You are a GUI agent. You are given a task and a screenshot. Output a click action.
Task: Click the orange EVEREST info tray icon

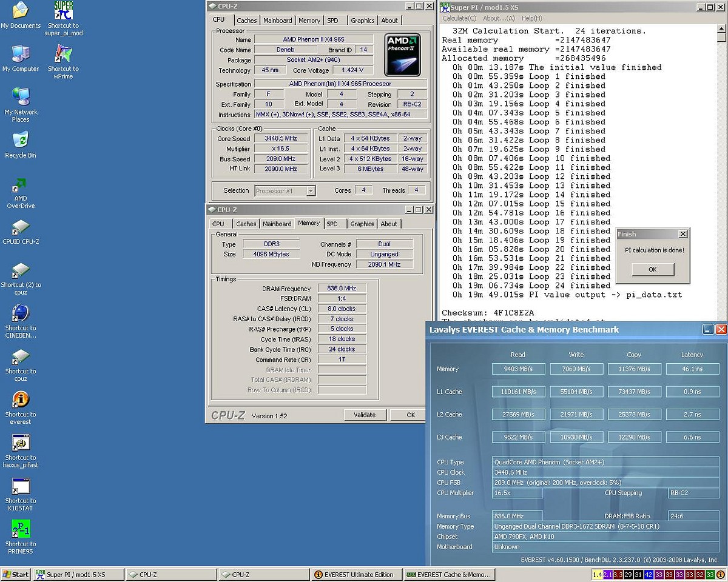[x=721, y=575]
